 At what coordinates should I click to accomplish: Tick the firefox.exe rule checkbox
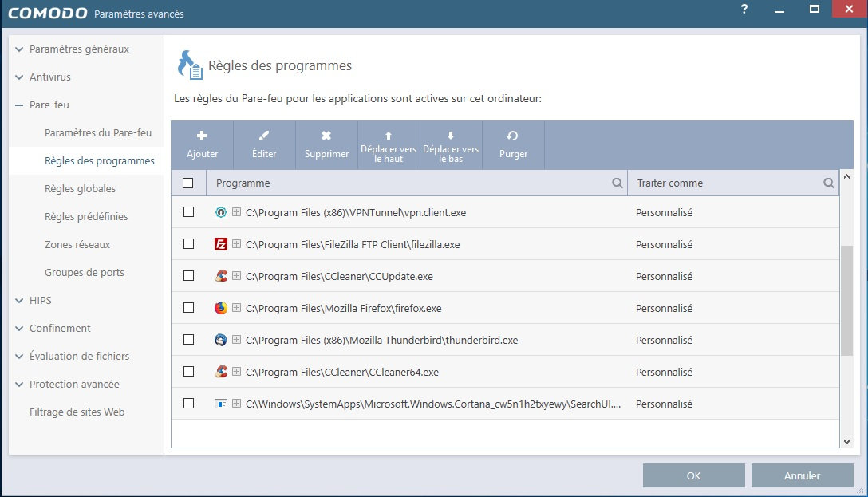coord(188,308)
